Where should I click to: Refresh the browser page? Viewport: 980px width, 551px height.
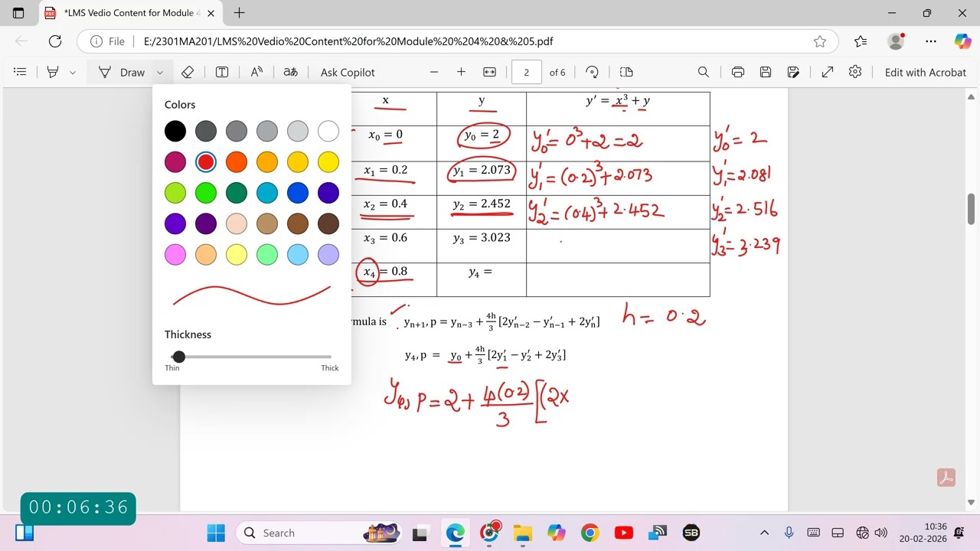[x=54, y=41]
